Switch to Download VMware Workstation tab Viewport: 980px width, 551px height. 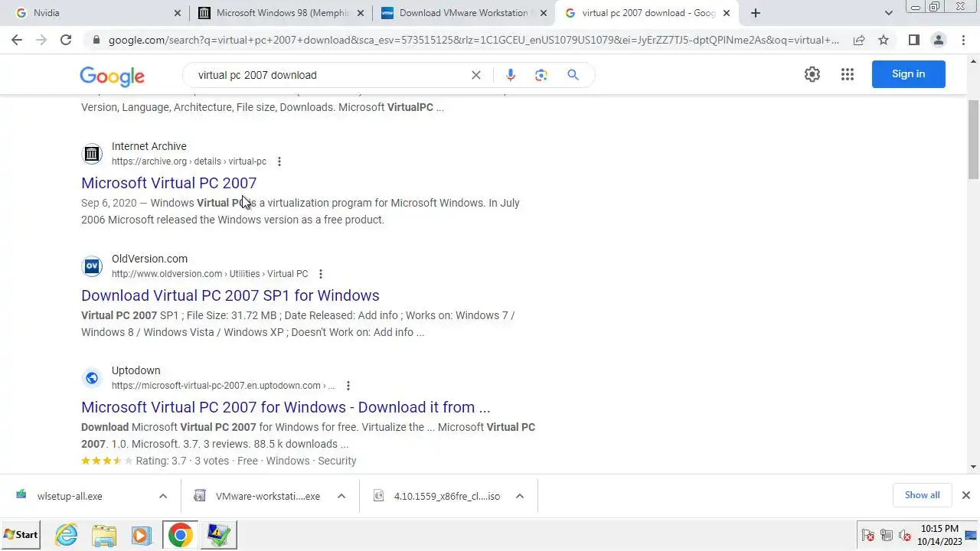[x=463, y=13]
